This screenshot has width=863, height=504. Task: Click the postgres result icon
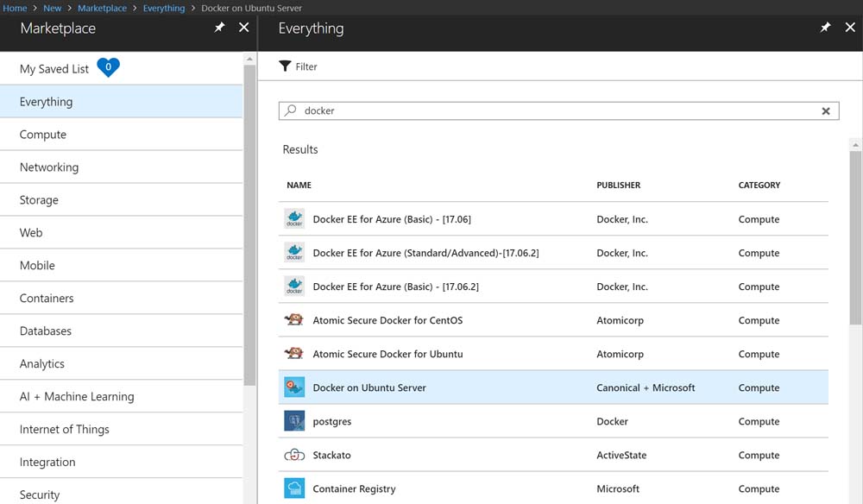coord(294,421)
